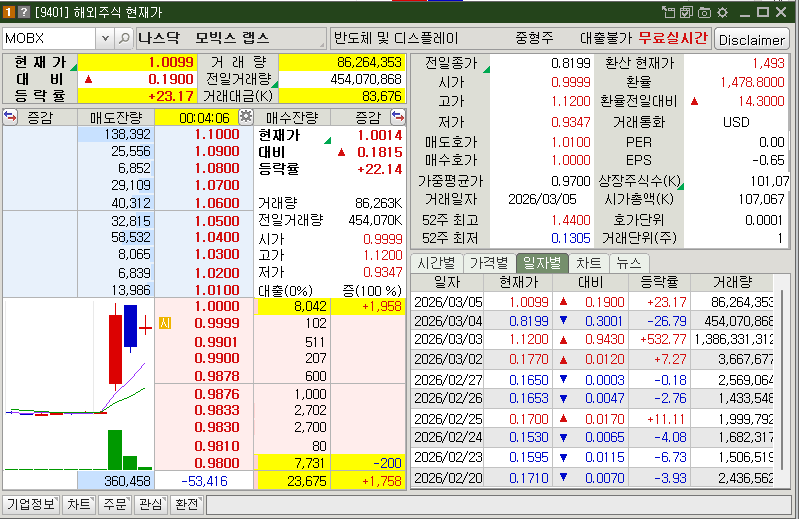The width and height of the screenshot is (799, 519).
Task: Click the mini candlestick chart thumbnail
Action: pos(78,385)
